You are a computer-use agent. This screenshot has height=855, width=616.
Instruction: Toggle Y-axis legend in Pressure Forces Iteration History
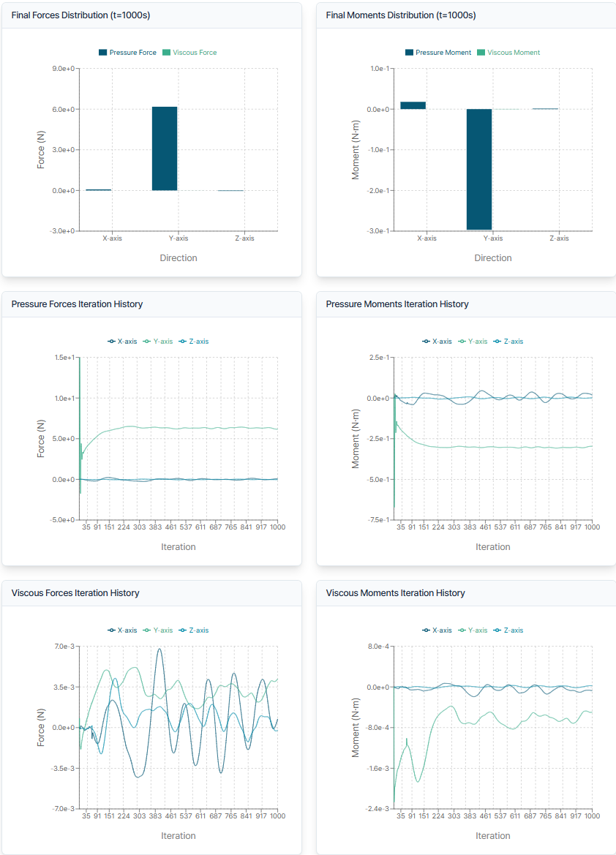pyautogui.click(x=158, y=342)
